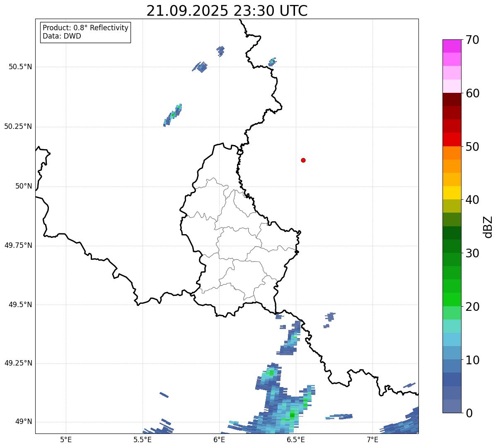Click the 49.25°N latitude label
Viewport: 498px width, 448px height.
pos(18,363)
